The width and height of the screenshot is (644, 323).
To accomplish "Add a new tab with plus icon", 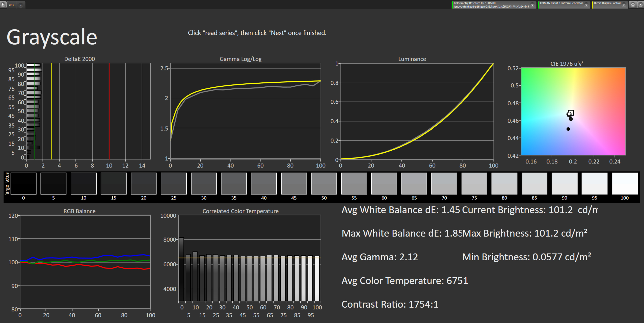I will pyautogui.click(x=21, y=5).
